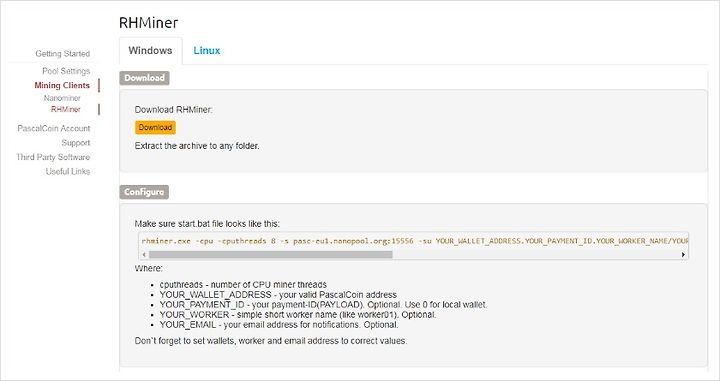
Task: Click the gray Configure section label
Action: coord(144,192)
